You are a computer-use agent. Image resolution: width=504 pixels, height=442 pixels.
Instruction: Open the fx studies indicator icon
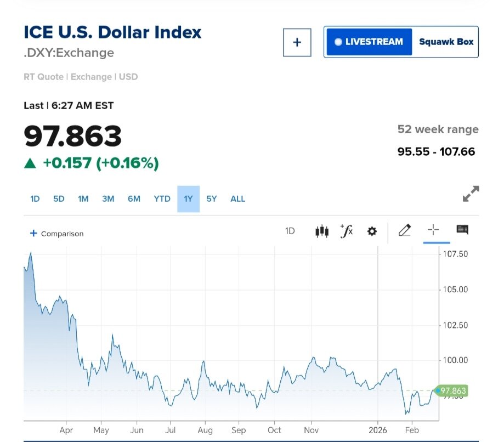347,231
